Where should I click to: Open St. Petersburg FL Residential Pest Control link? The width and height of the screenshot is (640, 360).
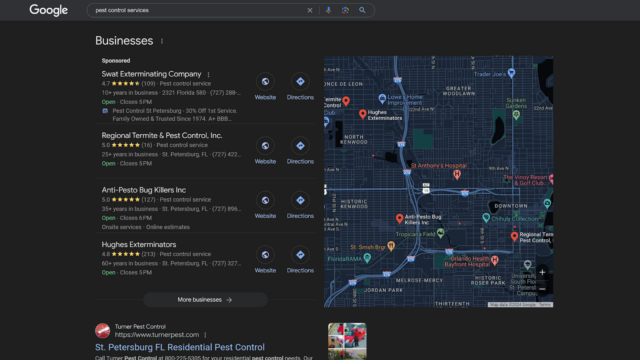pyautogui.click(x=180, y=347)
